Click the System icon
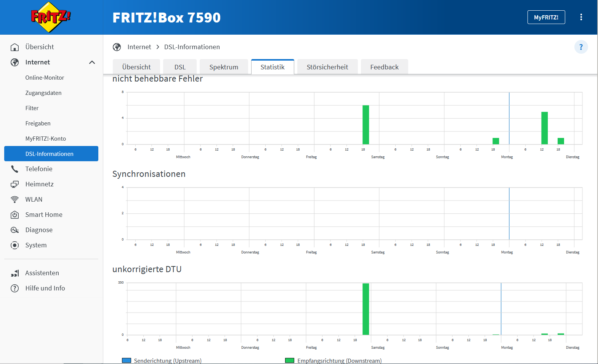The height and width of the screenshot is (364, 598). 14,245
